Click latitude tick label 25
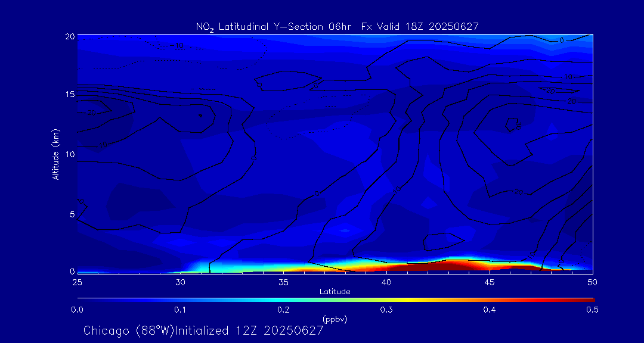644x343 pixels. pyautogui.click(x=77, y=282)
